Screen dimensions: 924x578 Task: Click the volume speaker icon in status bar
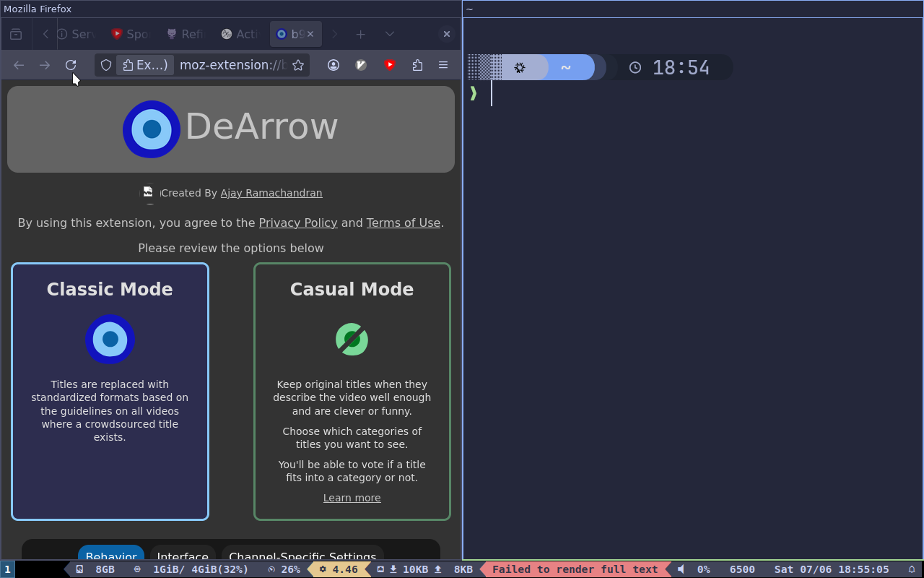(x=681, y=569)
